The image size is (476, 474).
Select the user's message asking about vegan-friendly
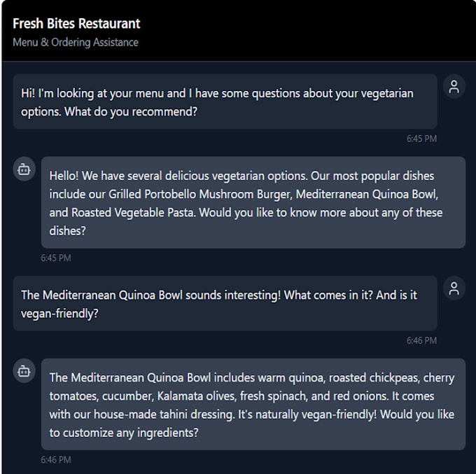[x=225, y=304]
